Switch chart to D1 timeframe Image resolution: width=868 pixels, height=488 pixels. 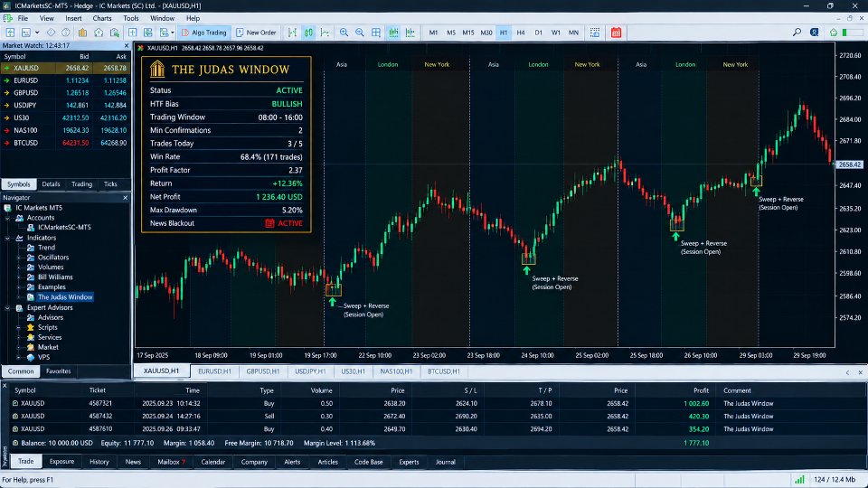coord(538,33)
